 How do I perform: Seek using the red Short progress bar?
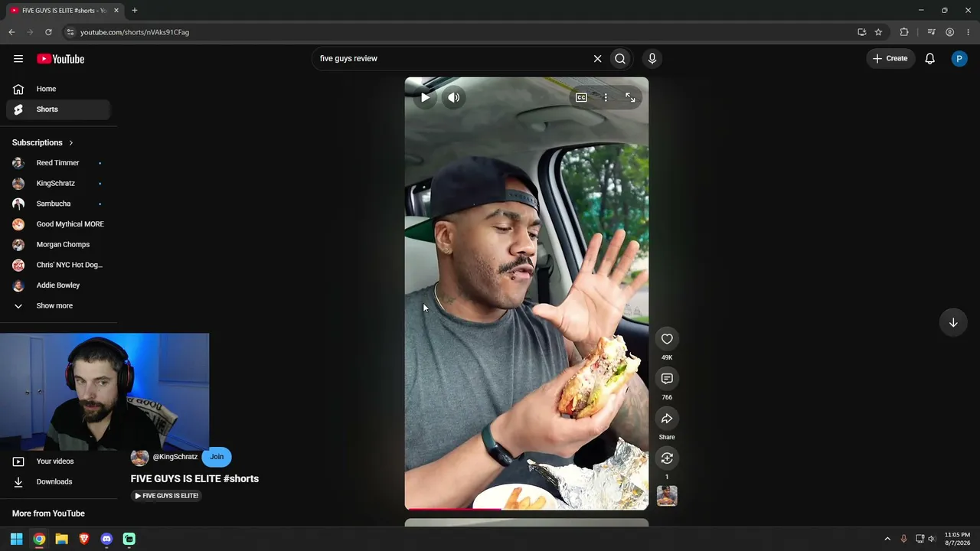point(527,509)
